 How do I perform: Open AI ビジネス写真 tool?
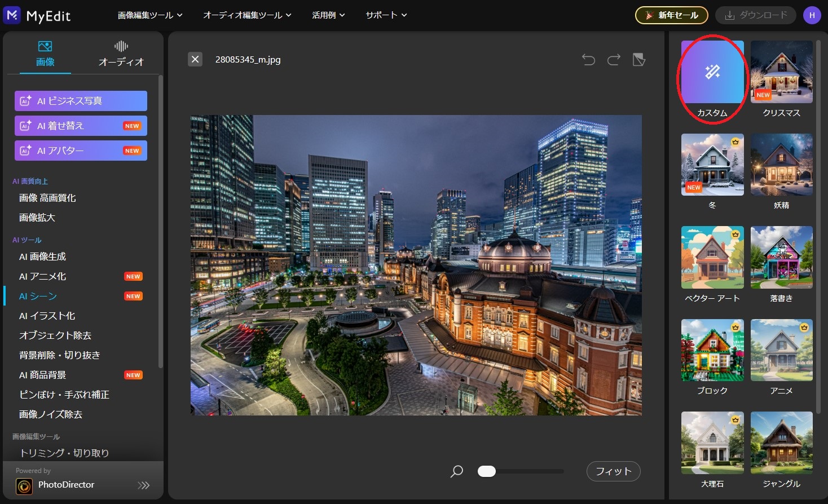point(81,101)
